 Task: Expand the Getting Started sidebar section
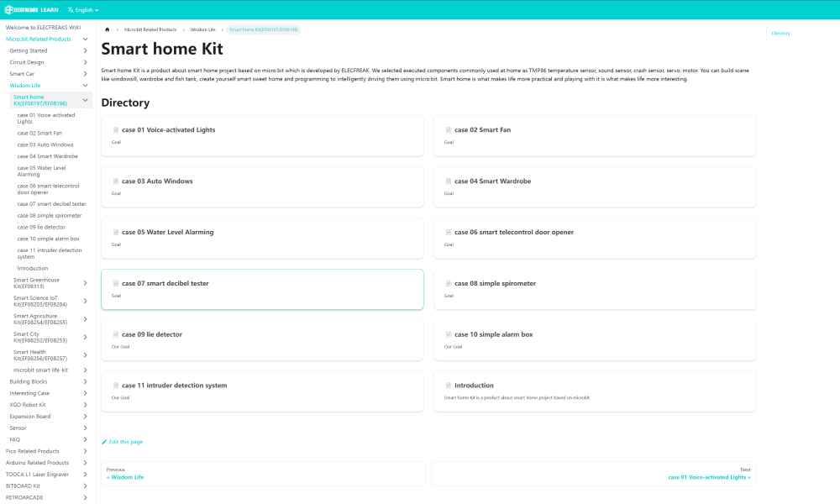[x=85, y=50]
